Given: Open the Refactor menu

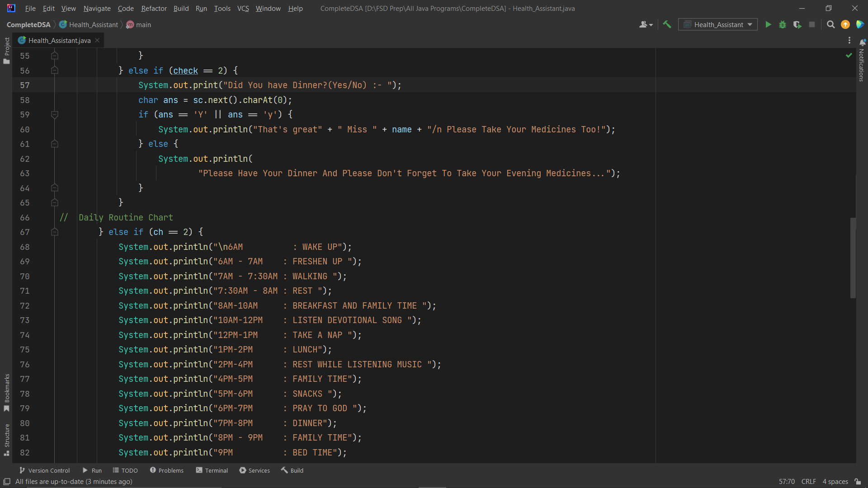Looking at the screenshot, I should pyautogui.click(x=154, y=8).
